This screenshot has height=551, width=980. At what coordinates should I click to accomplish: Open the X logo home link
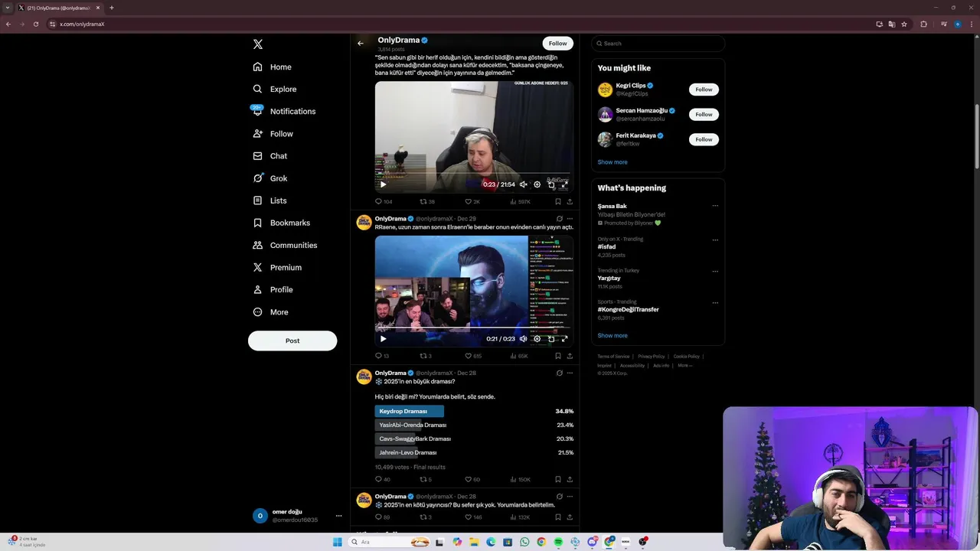[x=258, y=44]
